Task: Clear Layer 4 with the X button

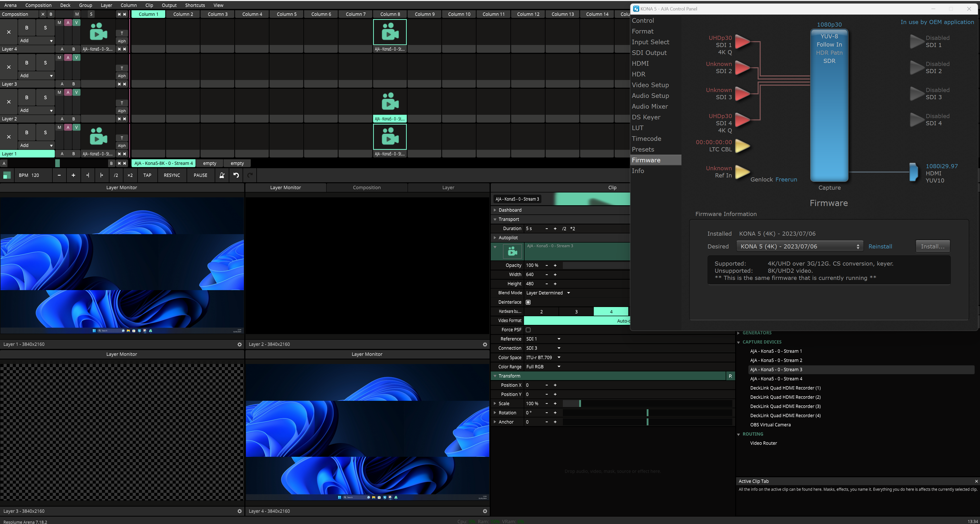Action: pyautogui.click(x=9, y=32)
